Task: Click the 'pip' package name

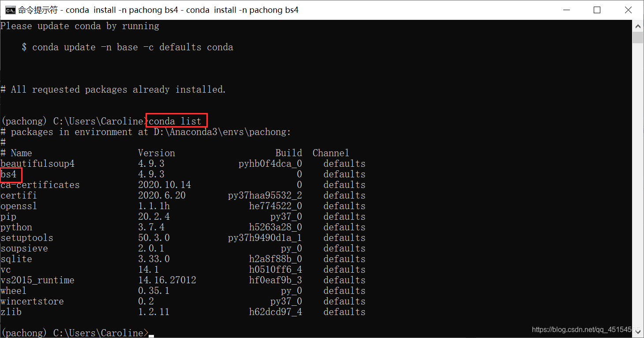Action: click(x=8, y=217)
